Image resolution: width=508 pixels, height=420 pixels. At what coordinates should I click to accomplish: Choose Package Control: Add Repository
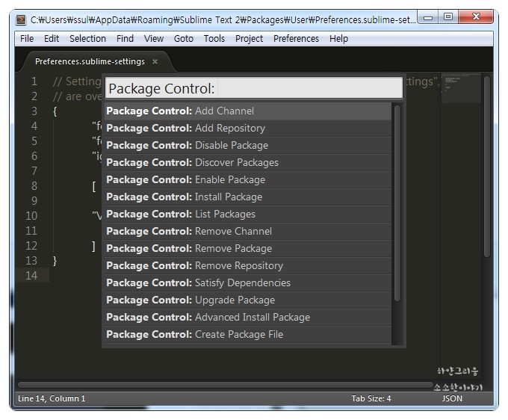248,129
